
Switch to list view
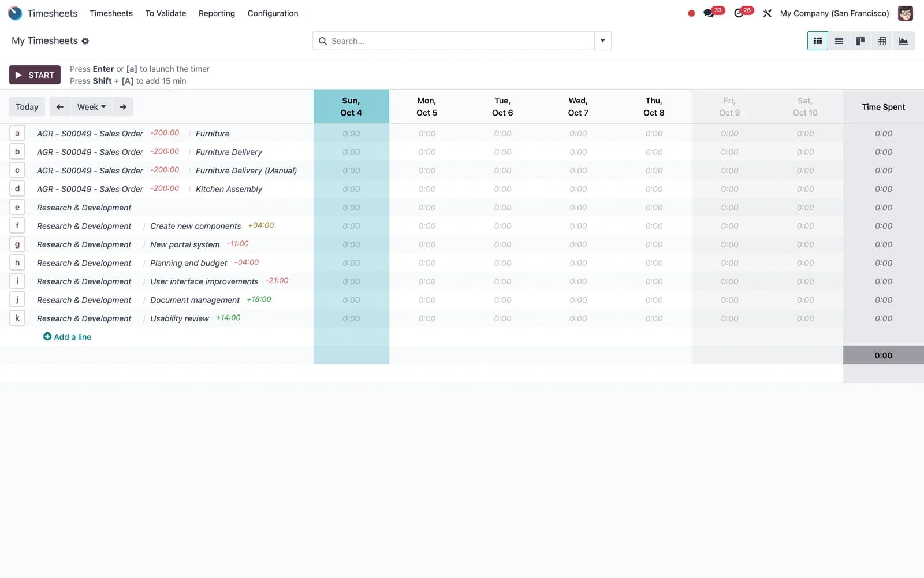point(839,41)
